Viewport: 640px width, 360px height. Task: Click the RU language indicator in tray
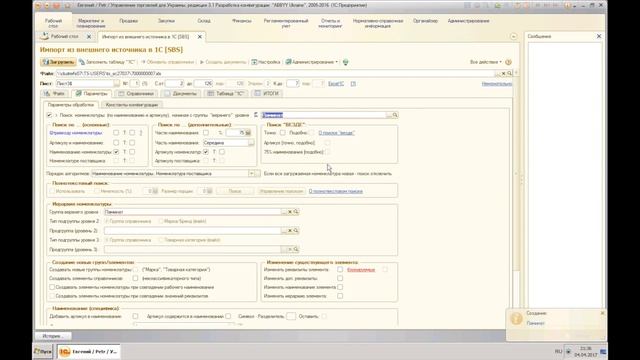[558, 351]
